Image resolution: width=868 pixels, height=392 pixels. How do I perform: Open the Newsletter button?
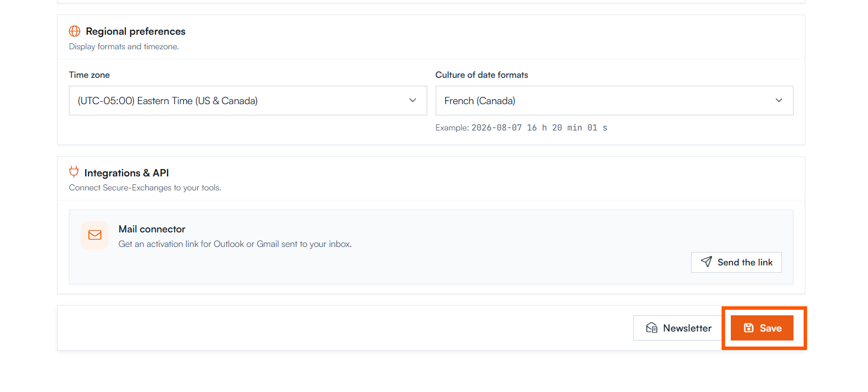pos(679,328)
